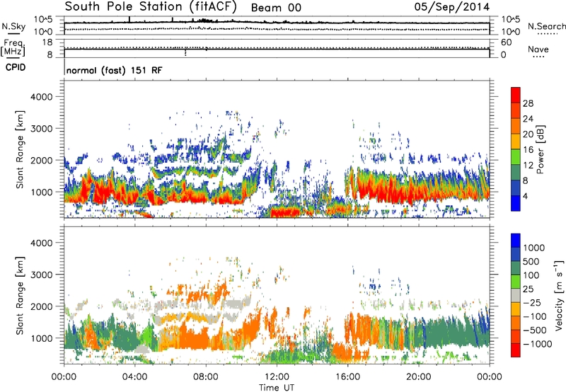Click the 'Time UT' axis title
Viewport: 566px width, 392px height.
pos(277,387)
